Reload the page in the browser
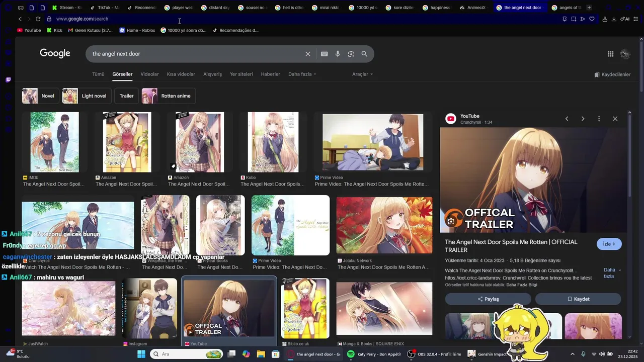644x362 pixels. pyautogui.click(x=38, y=19)
